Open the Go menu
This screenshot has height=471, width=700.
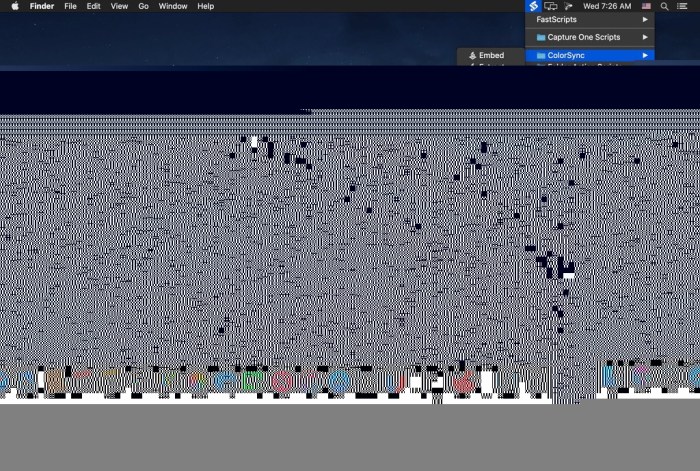[143, 6]
